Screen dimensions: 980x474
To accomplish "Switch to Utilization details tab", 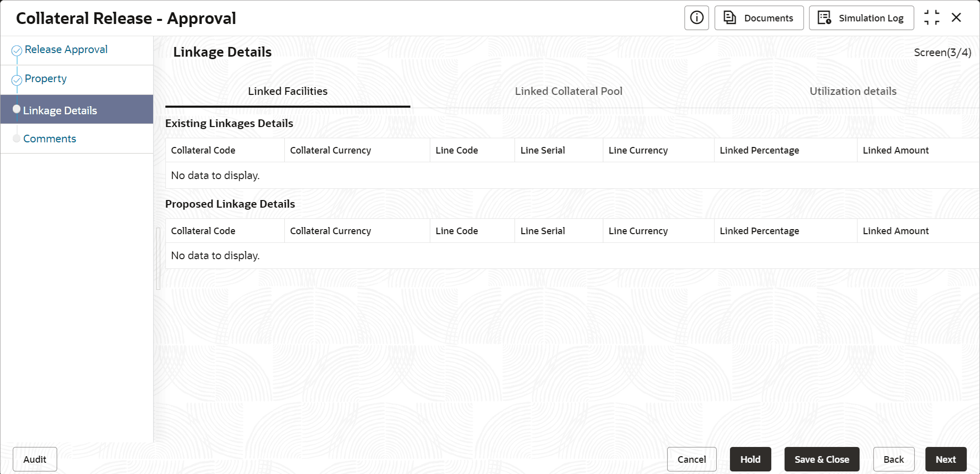I will [x=852, y=91].
